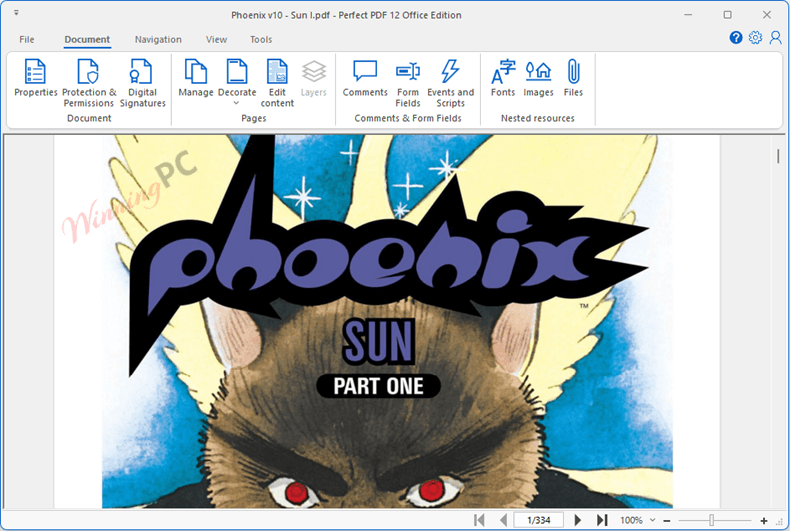The width and height of the screenshot is (790, 531).
Task: Open Digital Signatures panel
Action: tap(143, 83)
